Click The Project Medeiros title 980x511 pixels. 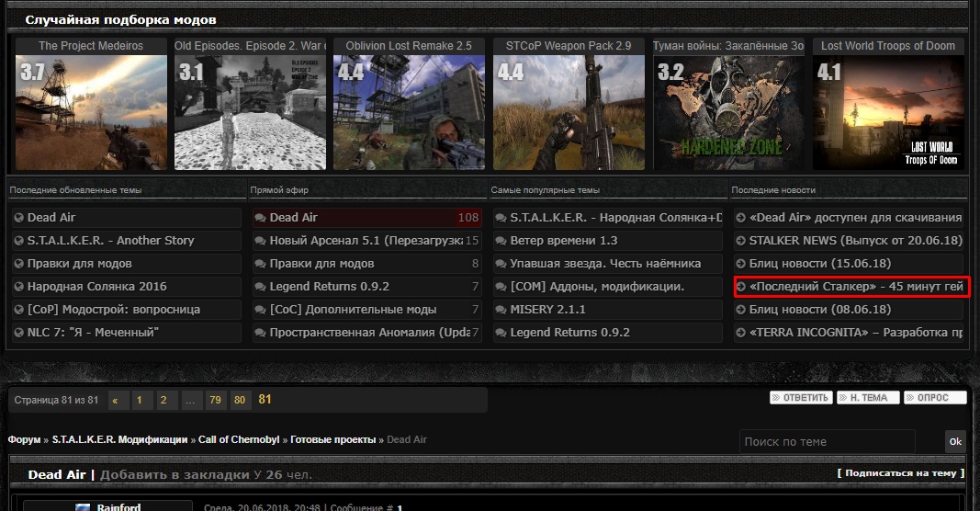(x=91, y=46)
